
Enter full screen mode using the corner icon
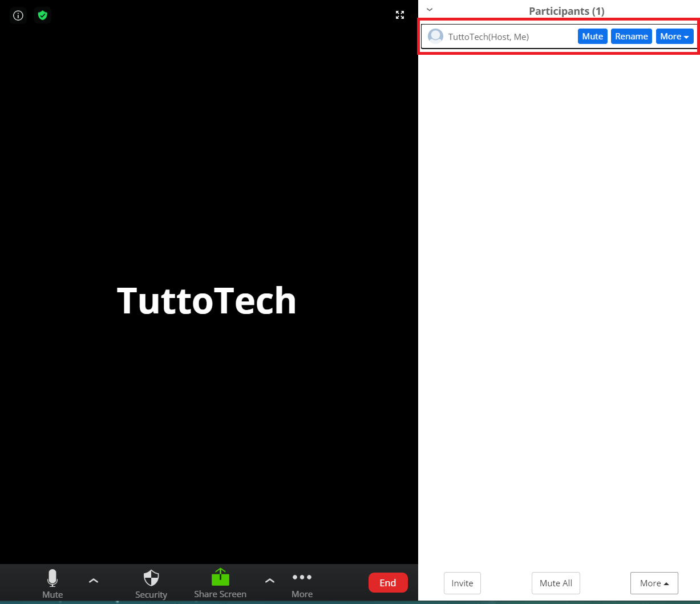[x=400, y=15]
